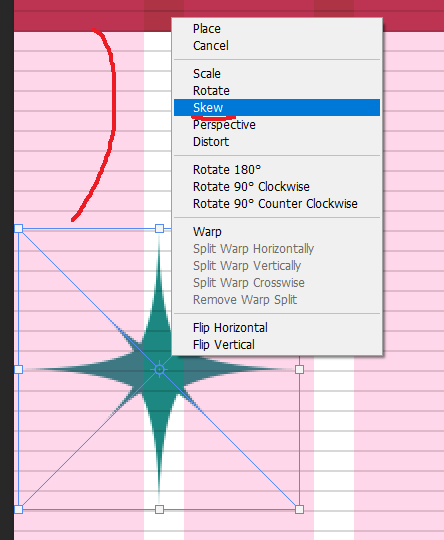444x540 pixels.
Task: Choose Rotate from the transform menu
Action: coord(277,91)
